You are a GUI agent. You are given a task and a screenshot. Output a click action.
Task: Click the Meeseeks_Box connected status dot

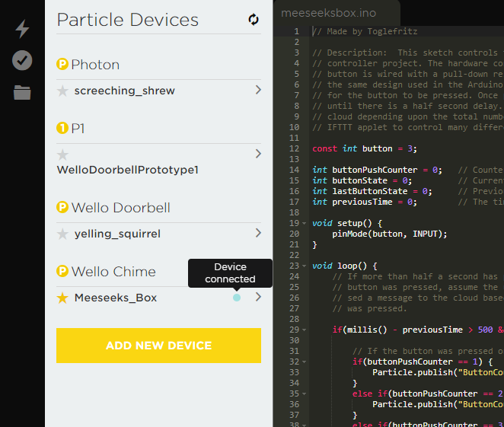pyautogui.click(x=237, y=298)
